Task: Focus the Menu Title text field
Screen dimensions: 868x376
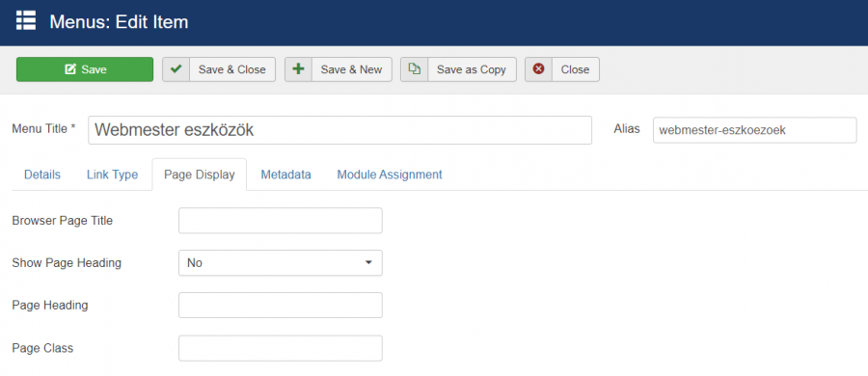Action: pyautogui.click(x=339, y=130)
